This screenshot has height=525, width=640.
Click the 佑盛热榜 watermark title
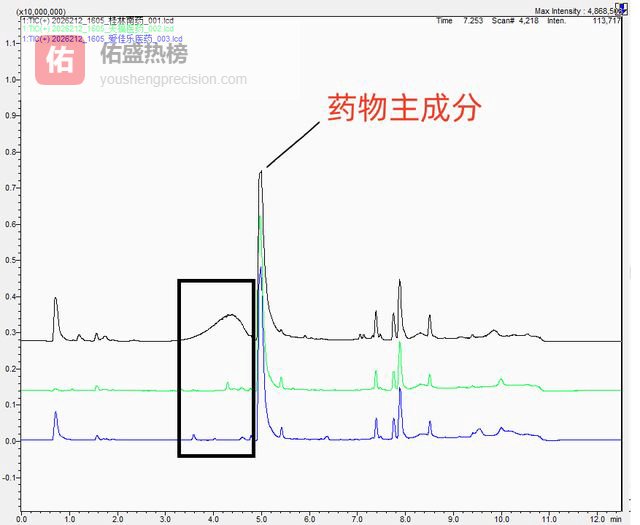click(157, 54)
